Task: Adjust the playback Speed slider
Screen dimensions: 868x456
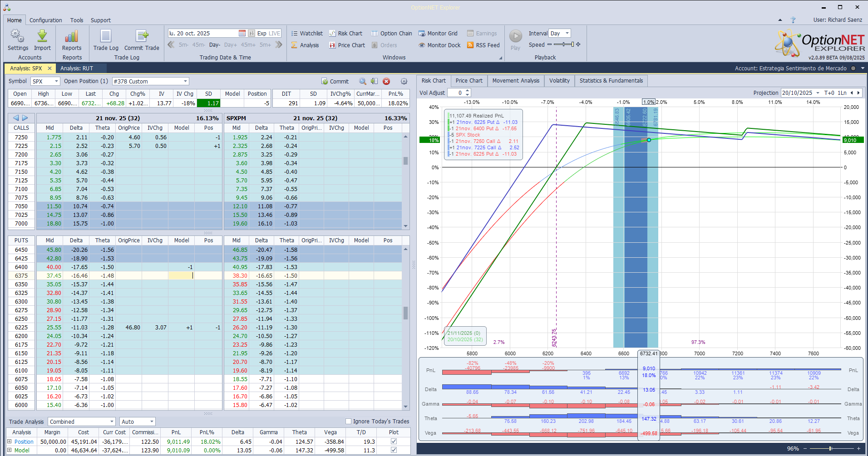Action: click(x=564, y=44)
